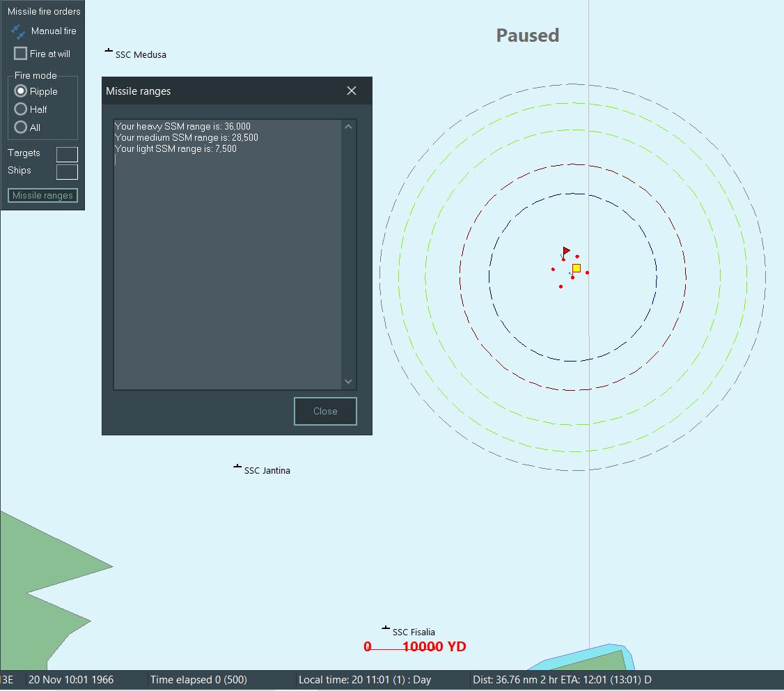The image size is (784, 691).
Task: Click the medium SSM range line
Action: point(186,137)
